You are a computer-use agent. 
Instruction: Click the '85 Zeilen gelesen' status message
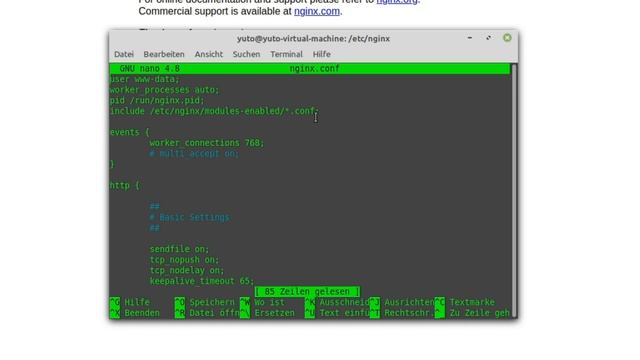[307, 291]
